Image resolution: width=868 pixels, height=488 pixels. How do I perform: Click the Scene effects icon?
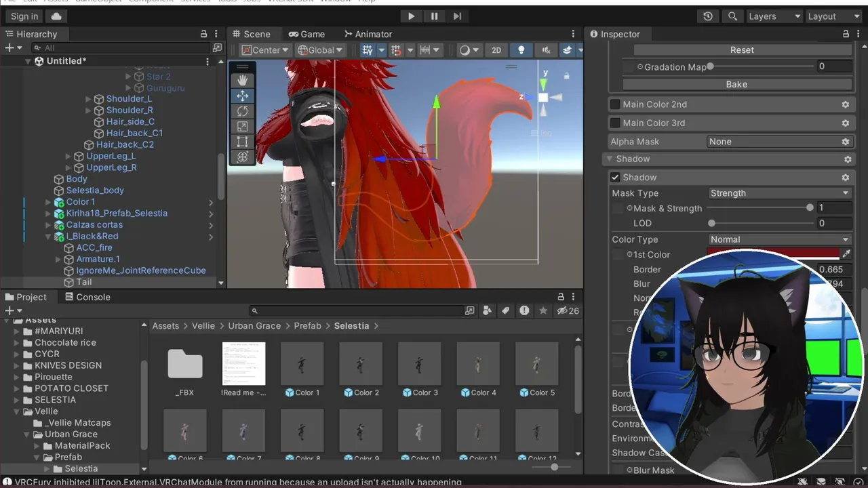point(567,50)
